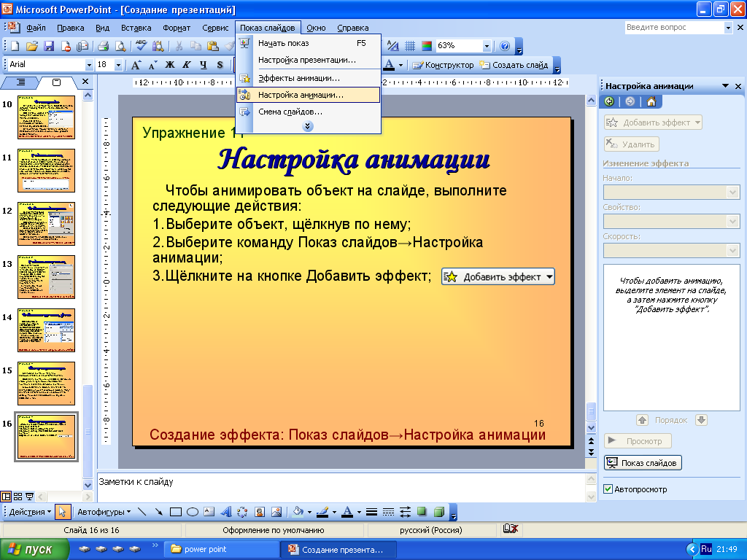Select slide 14 thumbnail
The image size is (747, 560).
[x=46, y=330]
